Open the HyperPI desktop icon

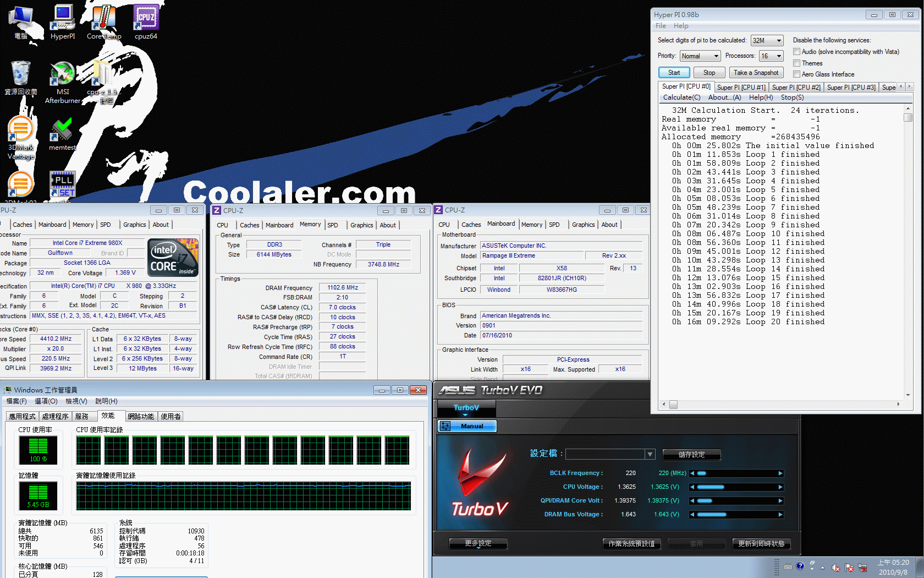tap(63, 22)
